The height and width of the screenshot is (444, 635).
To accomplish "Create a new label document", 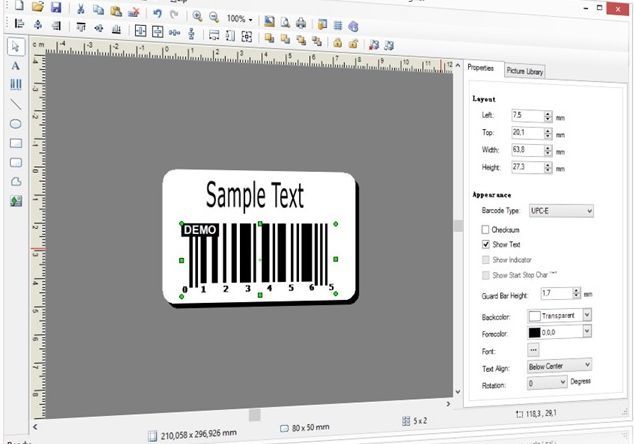I will (x=19, y=5).
